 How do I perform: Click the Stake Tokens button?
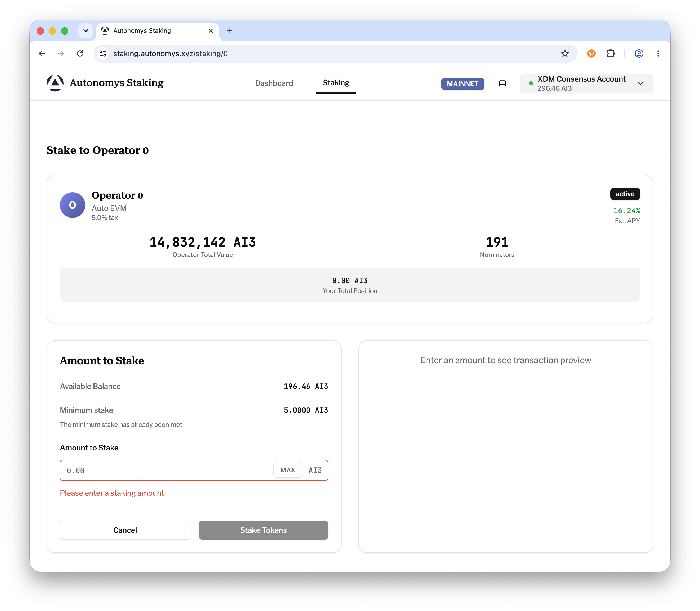pos(263,530)
